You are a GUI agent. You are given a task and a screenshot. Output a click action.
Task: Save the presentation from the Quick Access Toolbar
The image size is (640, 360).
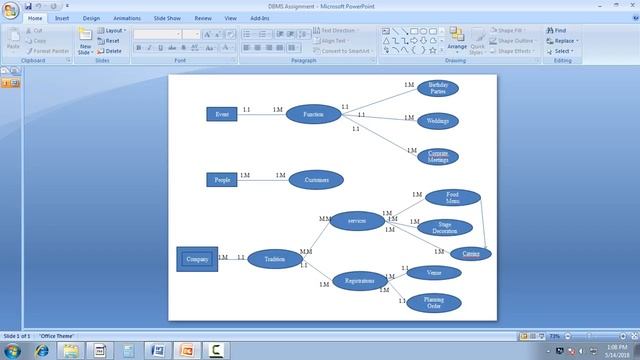click(28, 7)
